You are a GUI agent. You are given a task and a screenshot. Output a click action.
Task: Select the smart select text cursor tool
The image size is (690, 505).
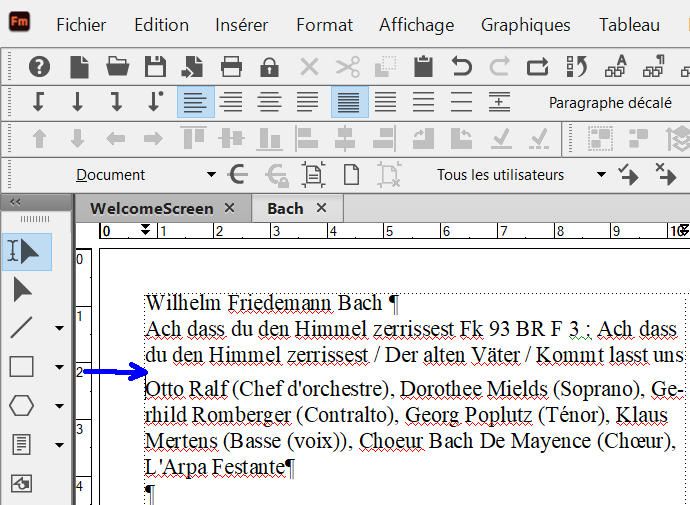tap(27, 252)
